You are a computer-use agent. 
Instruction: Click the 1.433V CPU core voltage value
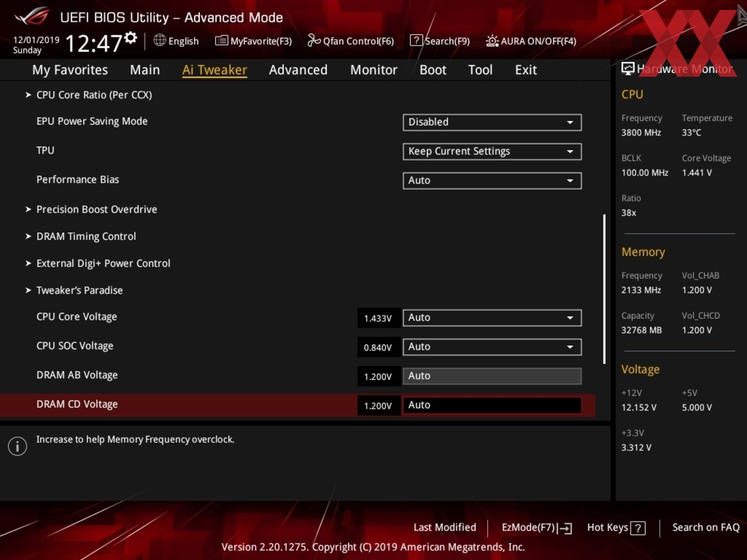[378, 318]
